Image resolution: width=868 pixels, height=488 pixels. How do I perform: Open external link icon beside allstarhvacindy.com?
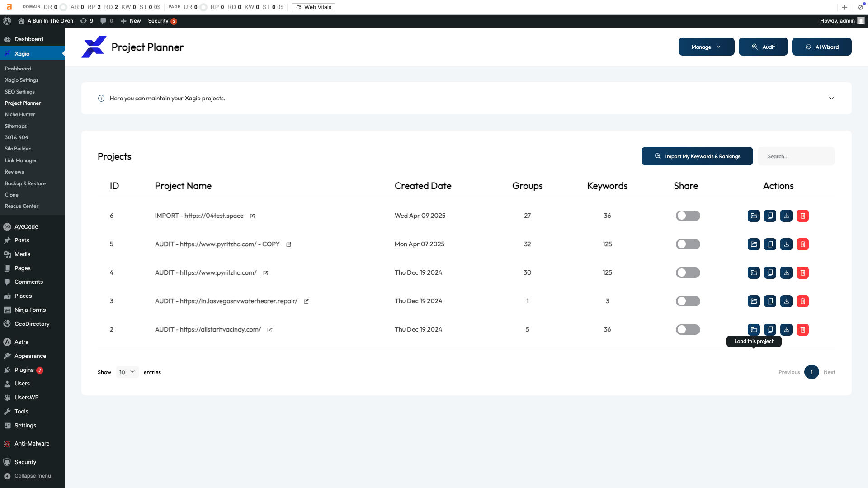pyautogui.click(x=270, y=330)
